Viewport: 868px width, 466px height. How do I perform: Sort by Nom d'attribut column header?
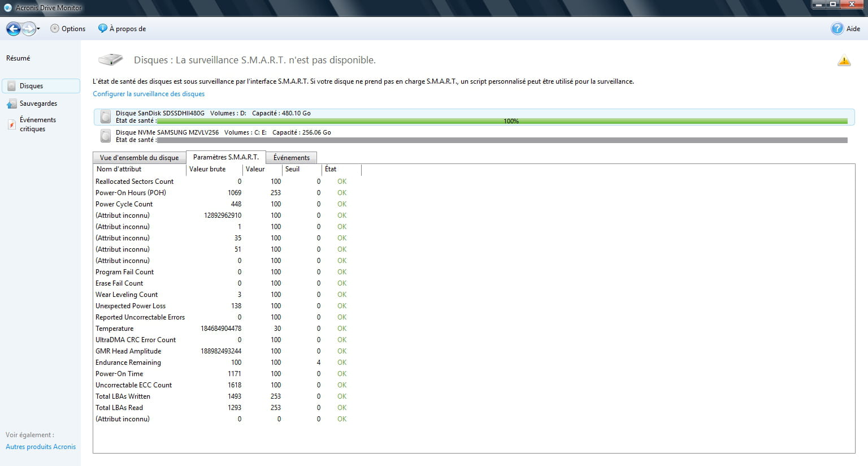coord(119,169)
